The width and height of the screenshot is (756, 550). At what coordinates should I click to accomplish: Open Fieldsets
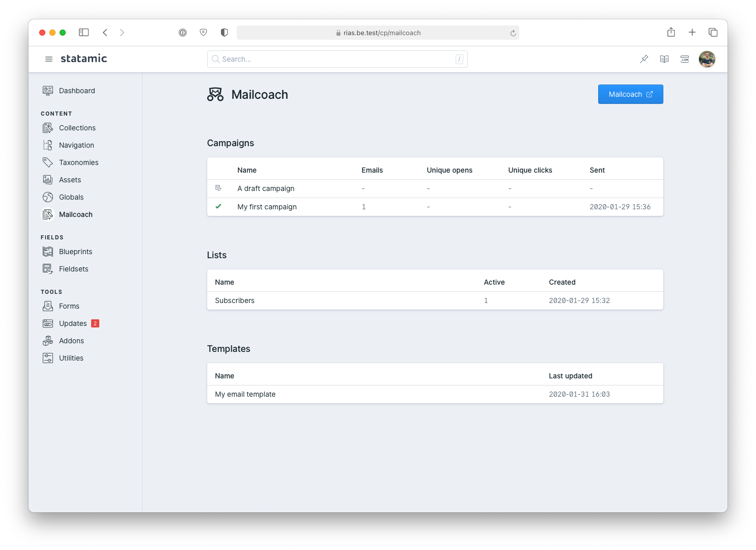pos(74,269)
